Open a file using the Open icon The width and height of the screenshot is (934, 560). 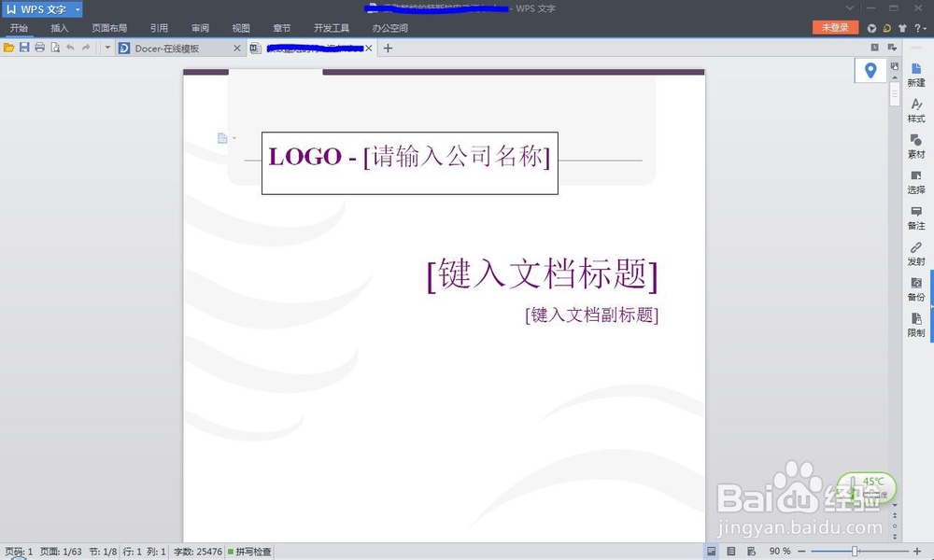(x=8, y=48)
